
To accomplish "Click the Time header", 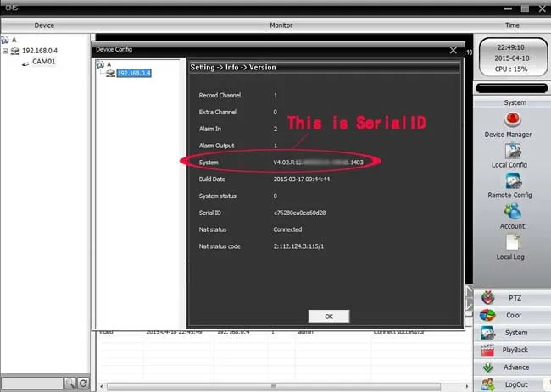I will (512, 25).
